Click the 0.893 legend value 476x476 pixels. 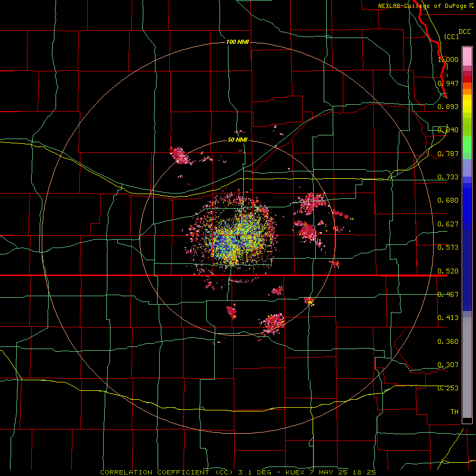pyautogui.click(x=448, y=106)
